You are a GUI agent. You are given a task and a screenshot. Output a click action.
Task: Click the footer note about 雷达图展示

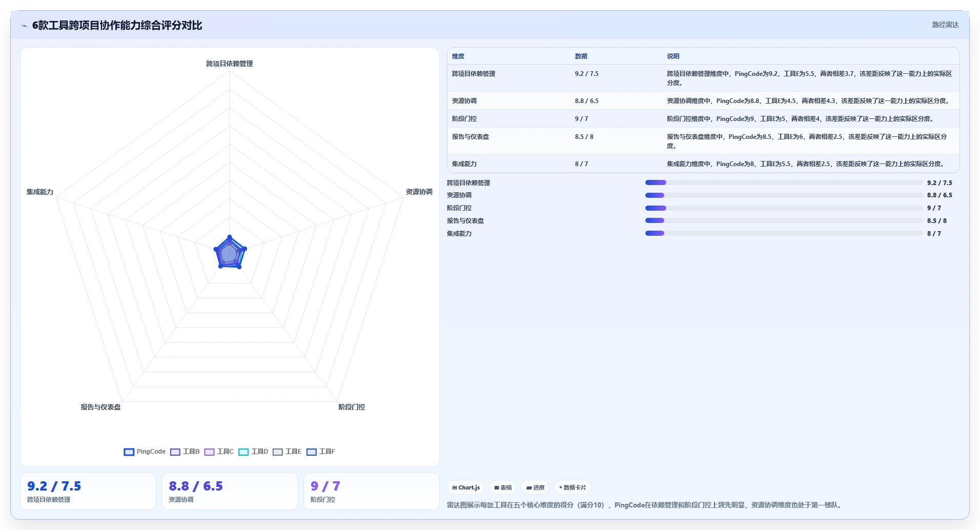(x=644, y=505)
